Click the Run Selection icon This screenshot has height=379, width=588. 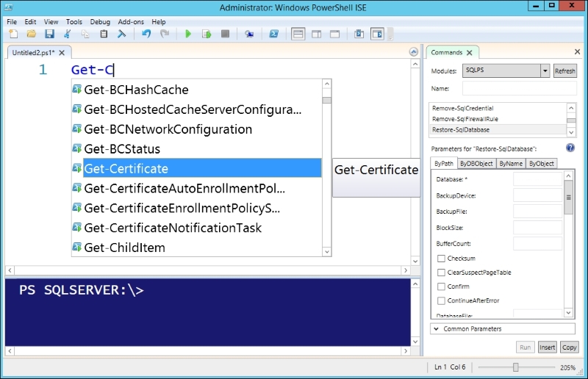click(207, 34)
